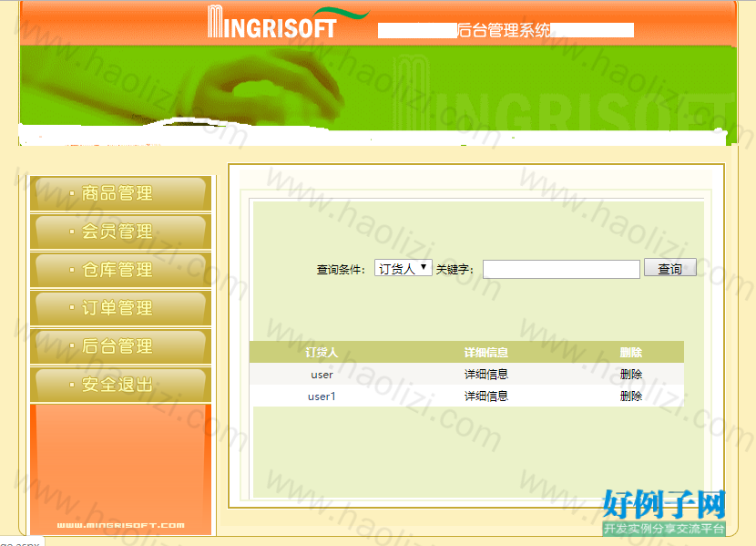
Task: Click the 订货人 column header
Action: [x=322, y=353]
